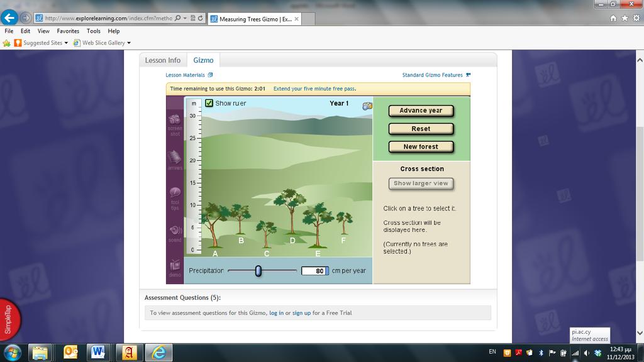The width and height of the screenshot is (644, 362).
Task: Switch to the Lesson Info tab
Action: point(163,60)
